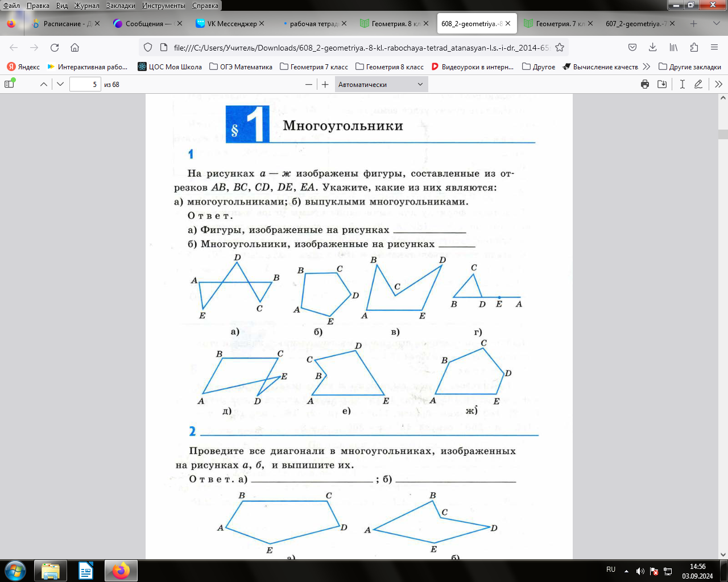Open the ЦОС Моя Школа bookmark

pyautogui.click(x=170, y=67)
